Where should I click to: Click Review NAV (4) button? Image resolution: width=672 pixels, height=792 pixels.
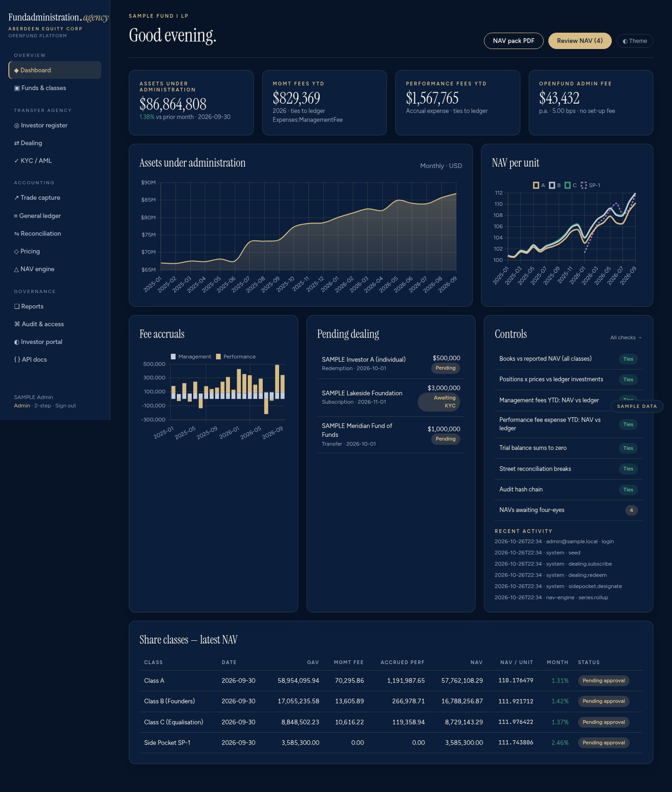[580, 41]
